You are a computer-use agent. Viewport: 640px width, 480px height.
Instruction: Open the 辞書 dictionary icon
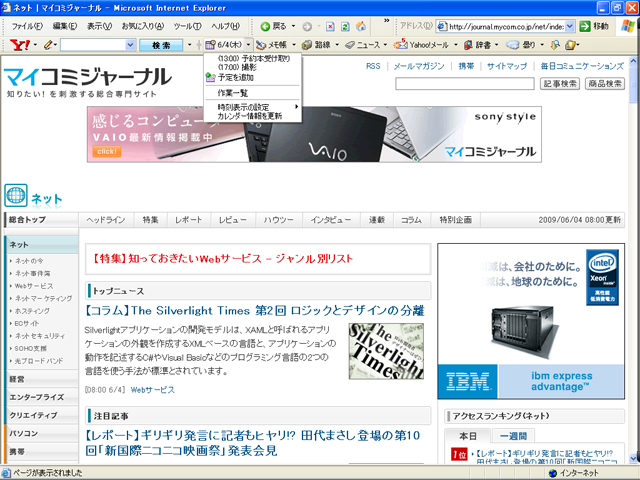pyautogui.click(x=469, y=45)
